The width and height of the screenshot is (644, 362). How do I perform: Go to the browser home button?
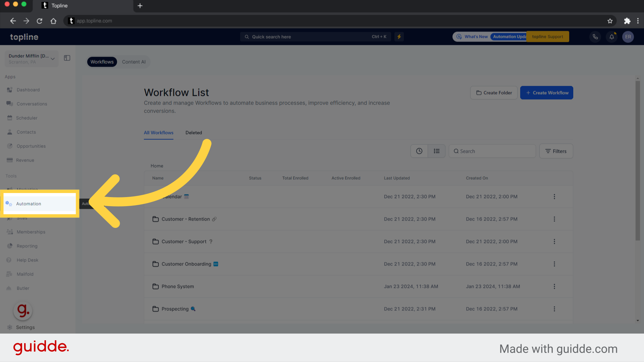pyautogui.click(x=53, y=21)
